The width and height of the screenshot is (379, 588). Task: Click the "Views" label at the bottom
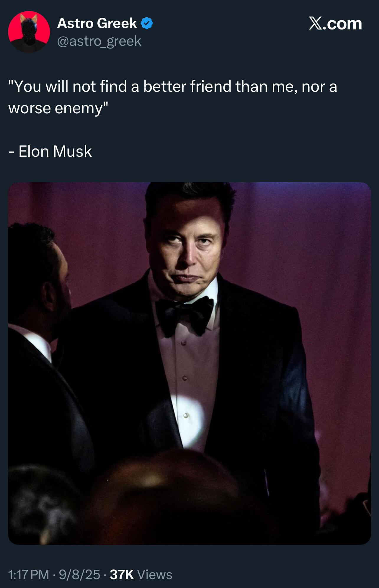(x=155, y=575)
